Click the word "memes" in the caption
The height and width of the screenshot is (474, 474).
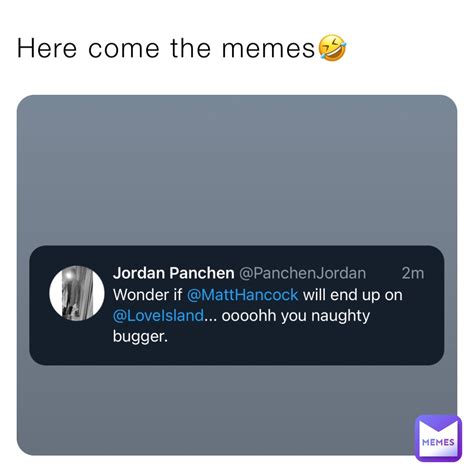(268, 49)
